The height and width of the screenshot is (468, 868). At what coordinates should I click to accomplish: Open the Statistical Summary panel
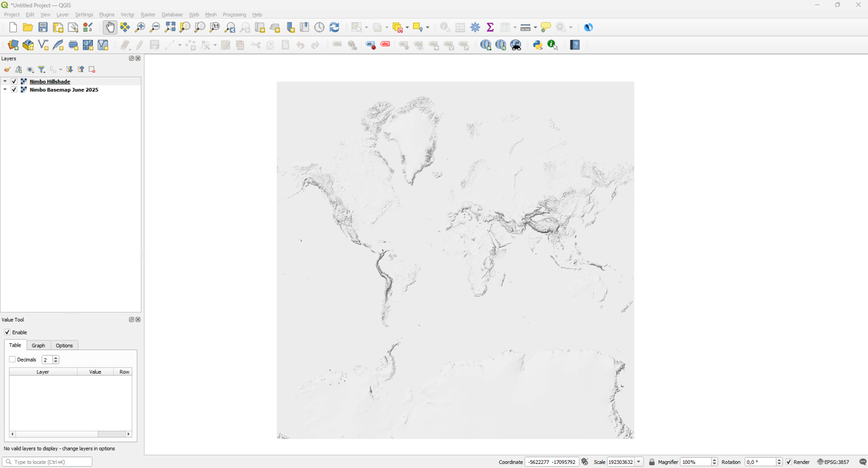coord(489,27)
